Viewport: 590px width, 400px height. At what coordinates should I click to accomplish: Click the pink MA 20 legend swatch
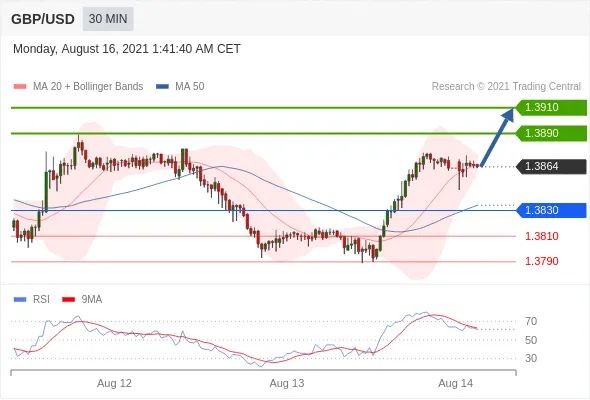click(x=20, y=87)
